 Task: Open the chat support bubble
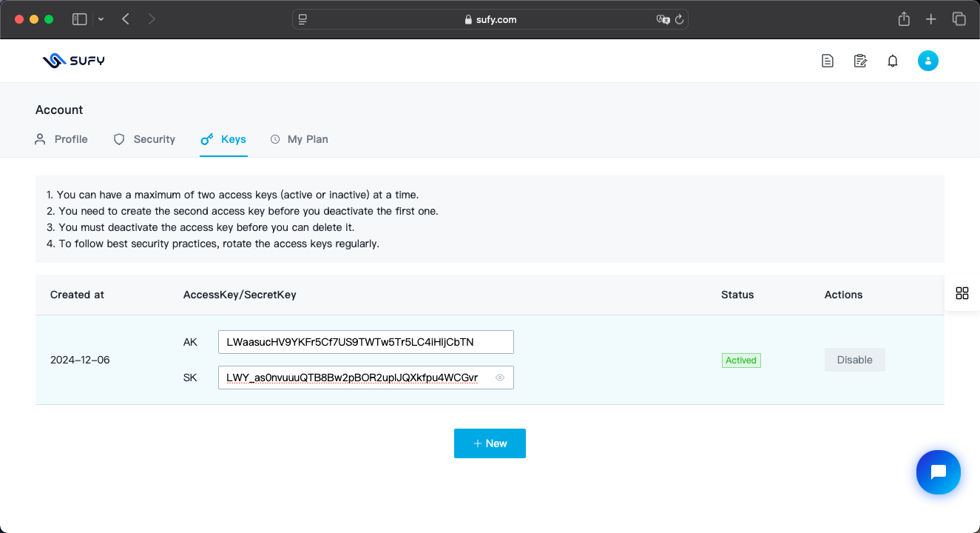[x=939, y=472]
